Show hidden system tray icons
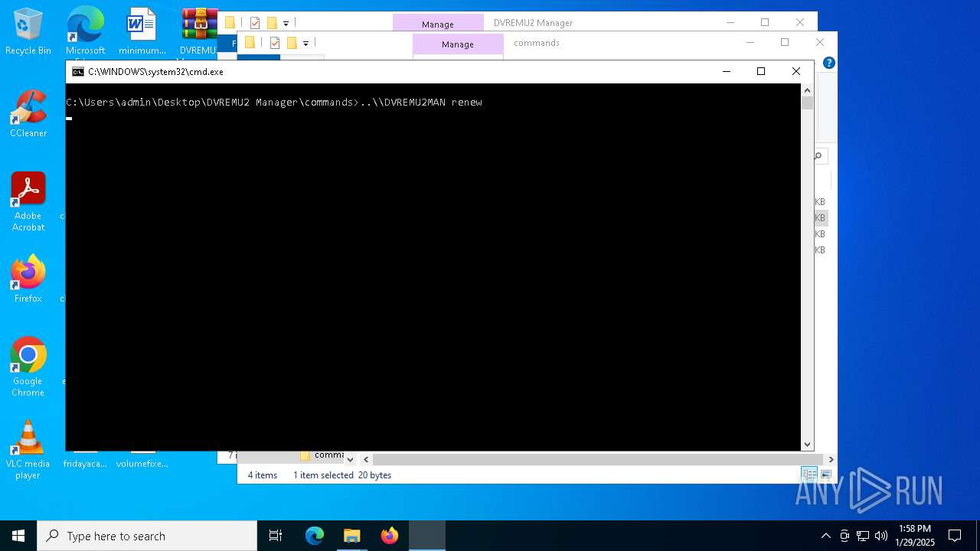This screenshot has width=980, height=551. pyautogui.click(x=825, y=536)
